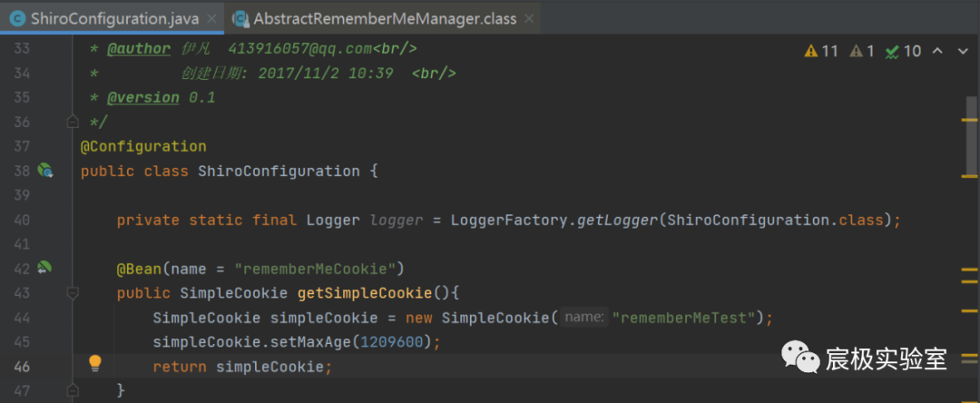This screenshot has height=403, width=980.
Task: Click the method end fold marker on line 47
Action: 73,390
